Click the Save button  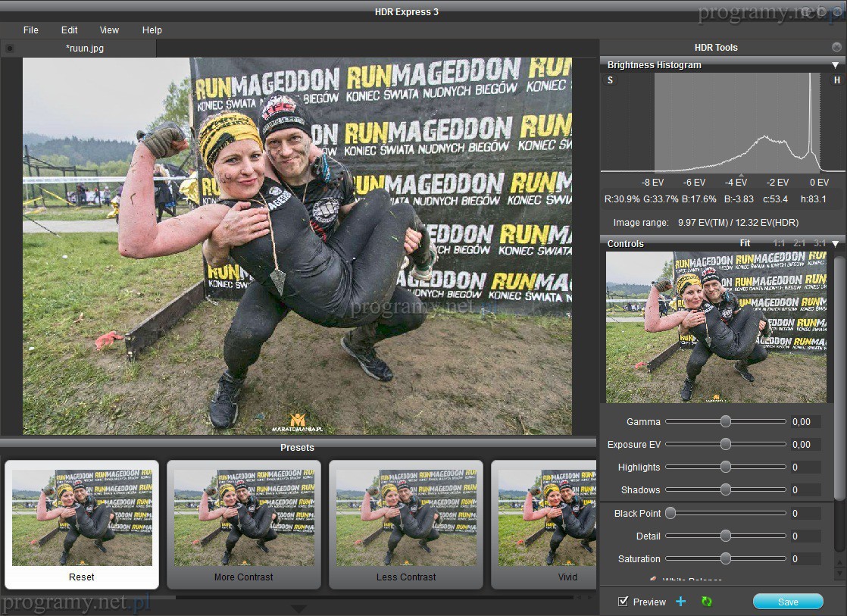tap(787, 602)
